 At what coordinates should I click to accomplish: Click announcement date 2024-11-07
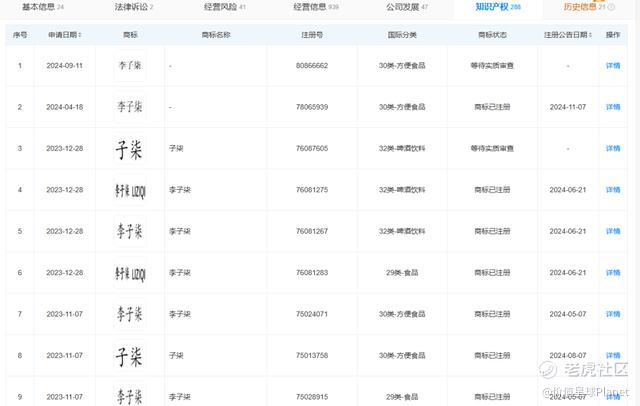(x=568, y=107)
